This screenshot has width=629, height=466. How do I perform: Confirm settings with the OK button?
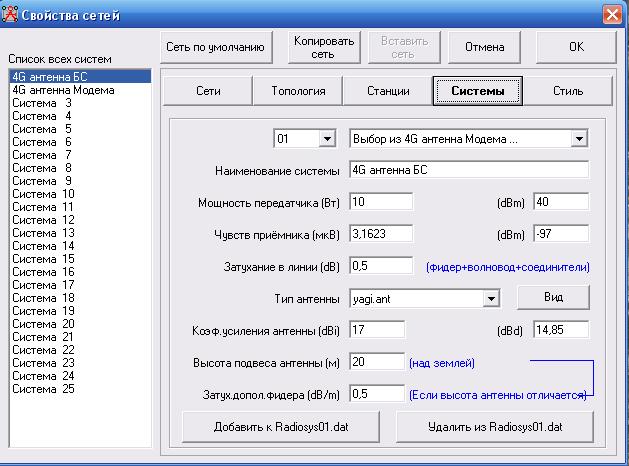pos(576,47)
